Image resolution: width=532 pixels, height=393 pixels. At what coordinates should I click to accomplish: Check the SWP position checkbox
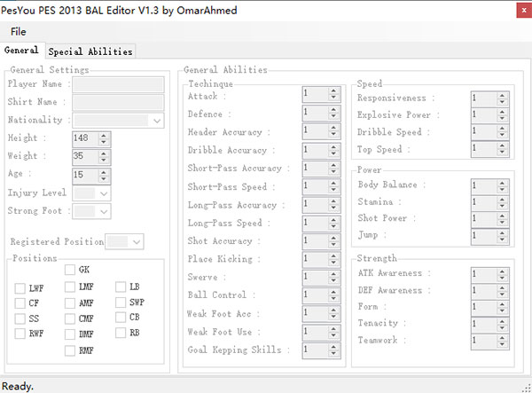point(121,302)
